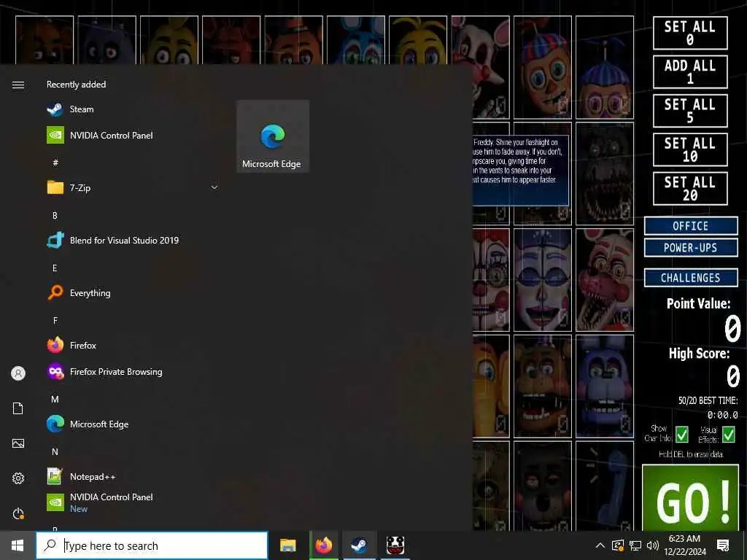Click the F letter header

click(x=55, y=321)
